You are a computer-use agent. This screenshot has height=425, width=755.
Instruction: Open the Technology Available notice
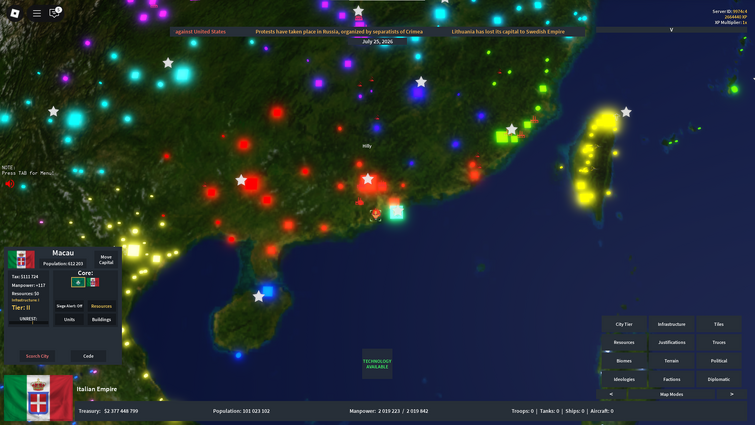tap(377, 364)
